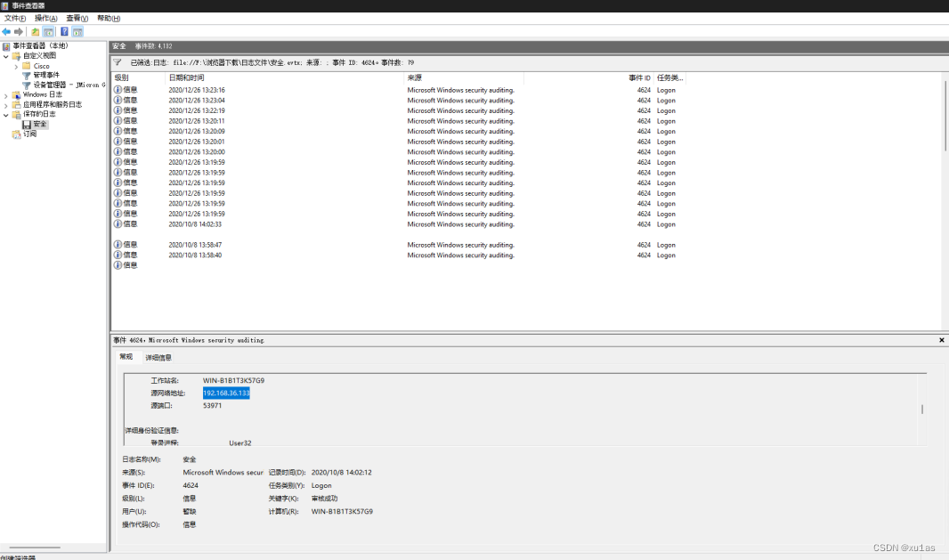949x560 pixels.
Task: Open the 查看(V) menu
Action: 75,17
